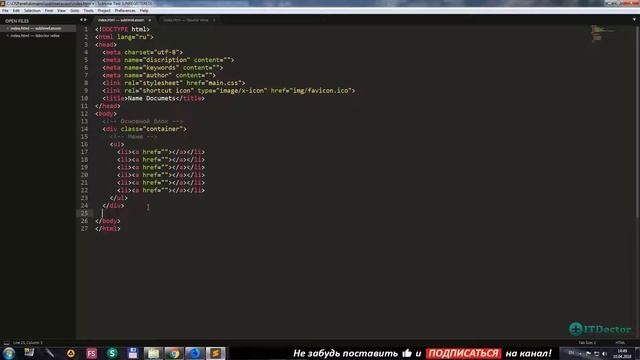Toggle side bar icon in status bar
640x360 pixels.
click(x=6, y=343)
